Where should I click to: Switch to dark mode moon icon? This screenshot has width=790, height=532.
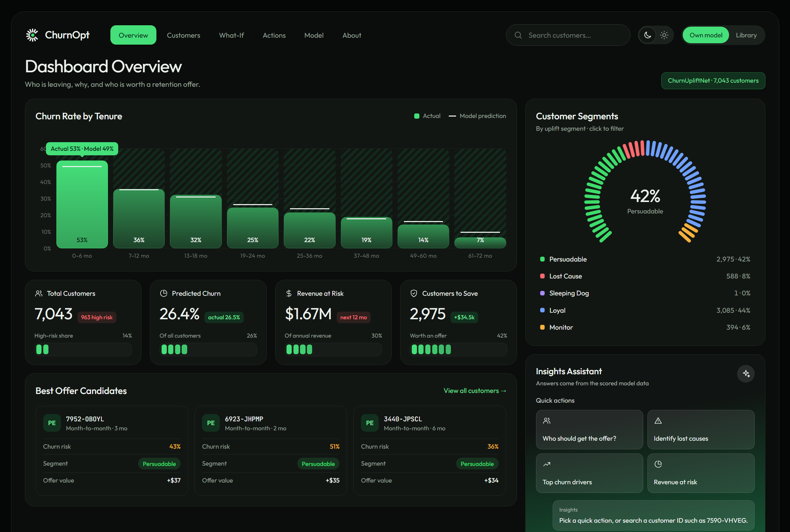pyautogui.click(x=647, y=35)
